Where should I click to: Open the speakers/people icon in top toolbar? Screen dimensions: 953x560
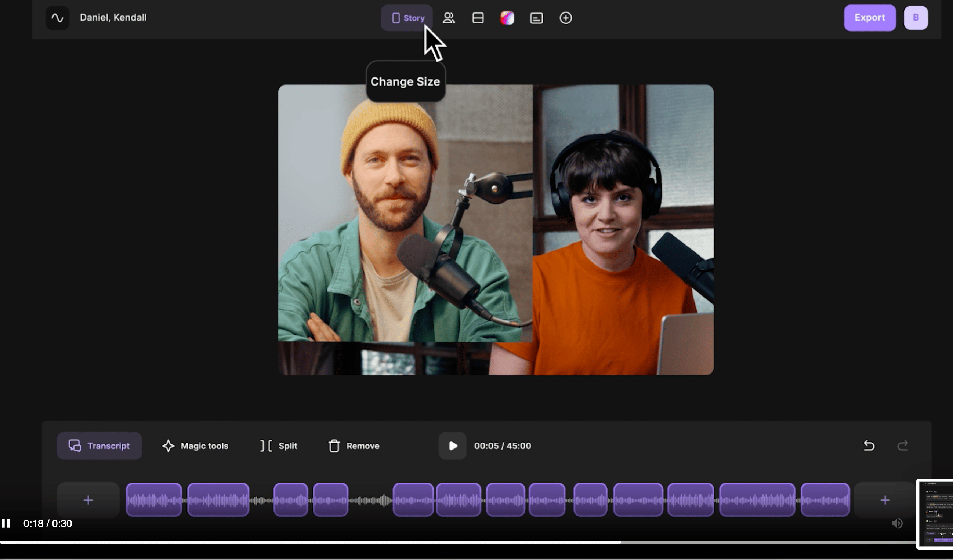click(x=449, y=18)
